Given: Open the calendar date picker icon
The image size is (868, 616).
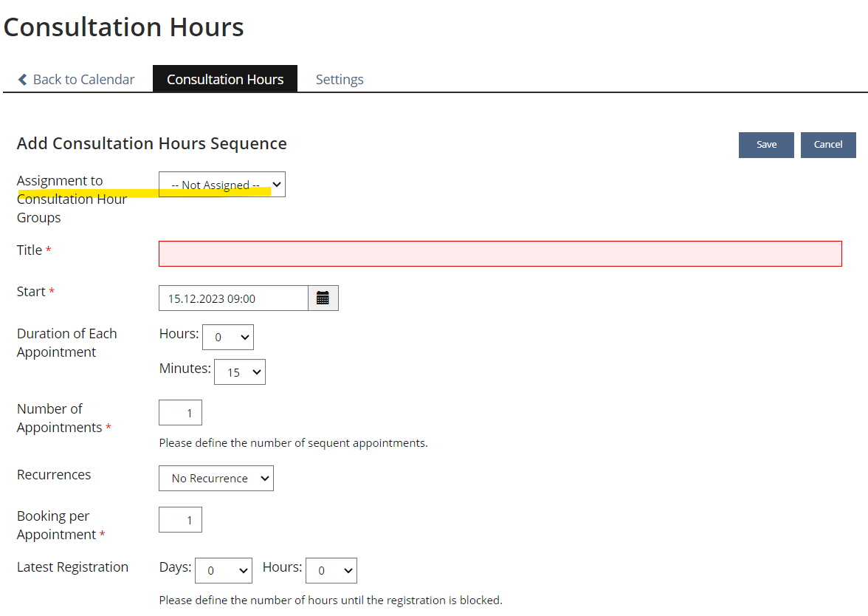Looking at the screenshot, I should [323, 298].
